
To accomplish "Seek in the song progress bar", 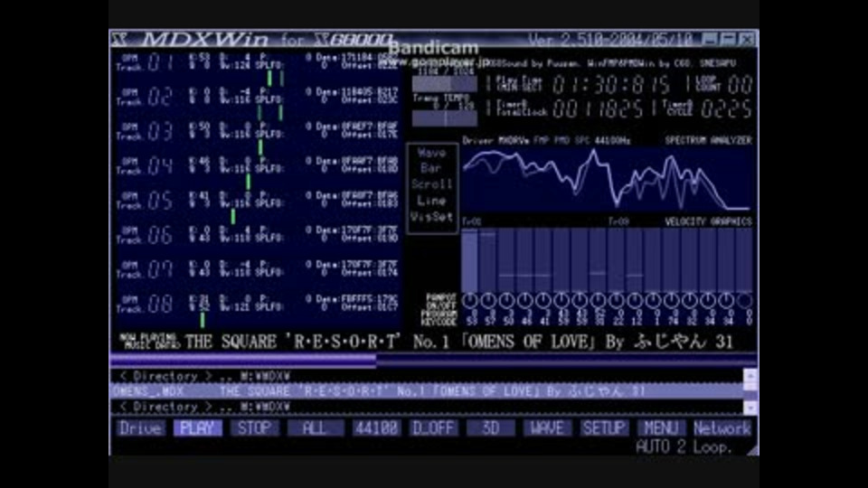I will point(433,361).
